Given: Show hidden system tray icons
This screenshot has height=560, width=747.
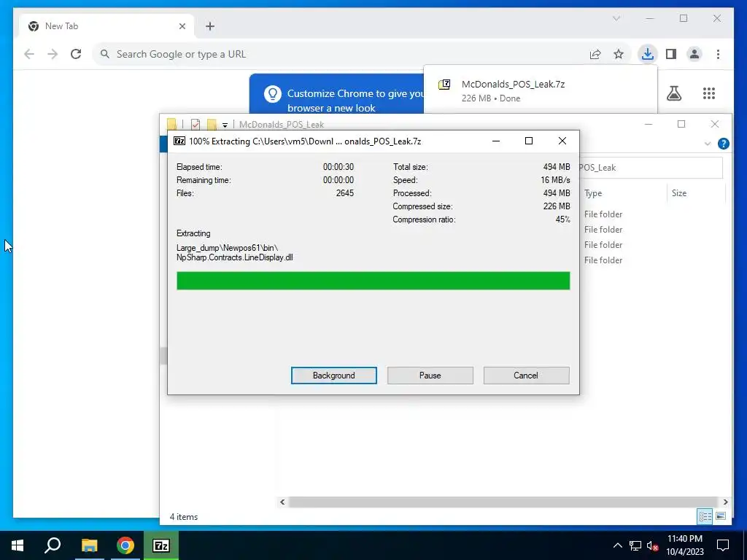Looking at the screenshot, I should [617, 545].
